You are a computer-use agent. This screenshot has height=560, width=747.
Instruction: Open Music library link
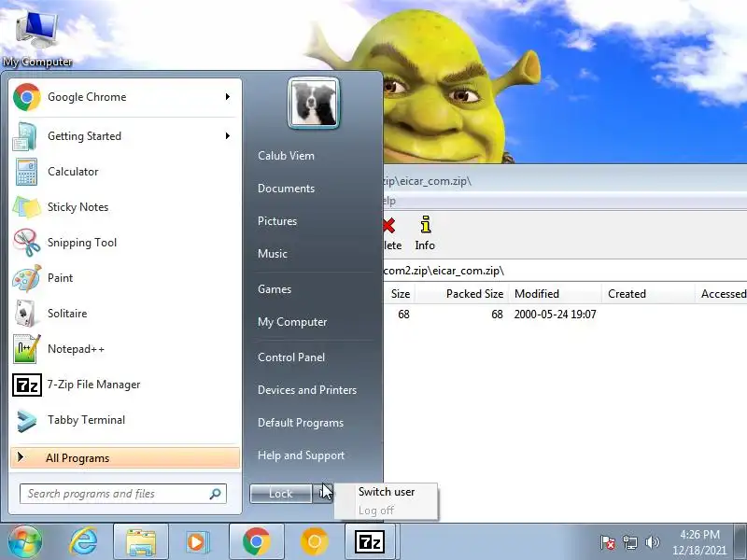273,254
